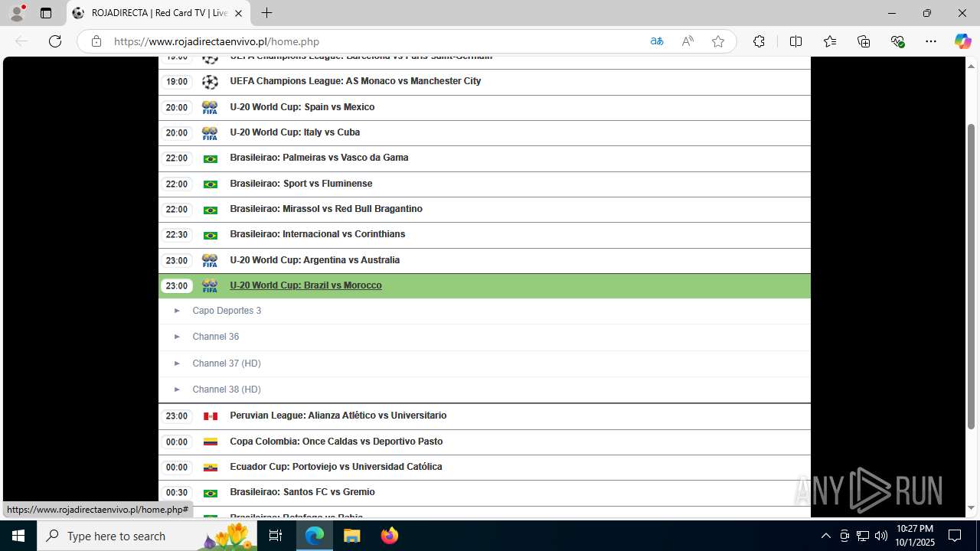Viewport: 980px width, 551px height.
Task: Launch Firefox from the taskbar
Action: 390,536
